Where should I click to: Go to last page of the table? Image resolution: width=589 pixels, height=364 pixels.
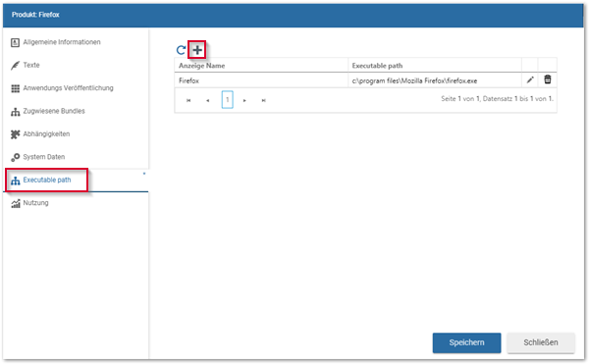(264, 100)
